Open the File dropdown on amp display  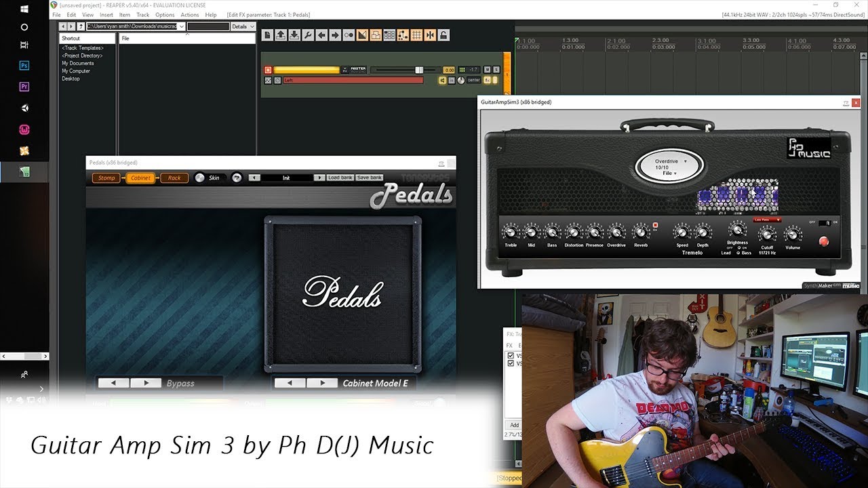pyautogui.click(x=669, y=174)
